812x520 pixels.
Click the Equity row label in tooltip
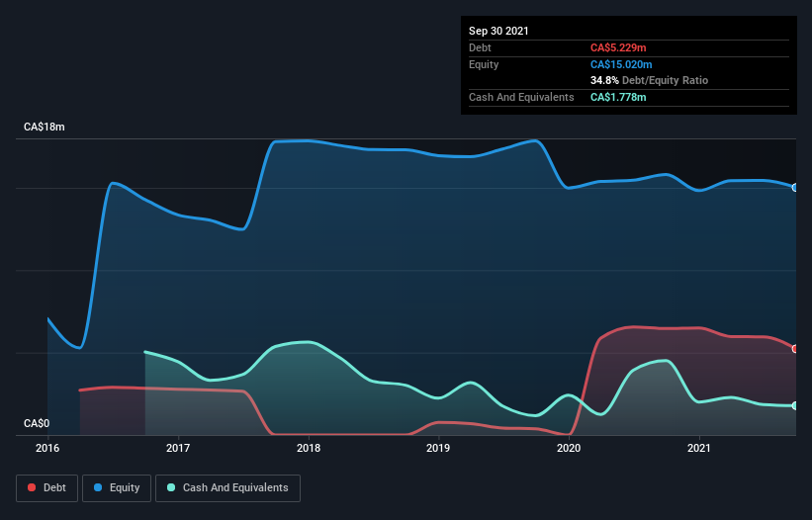pos(484,64)
